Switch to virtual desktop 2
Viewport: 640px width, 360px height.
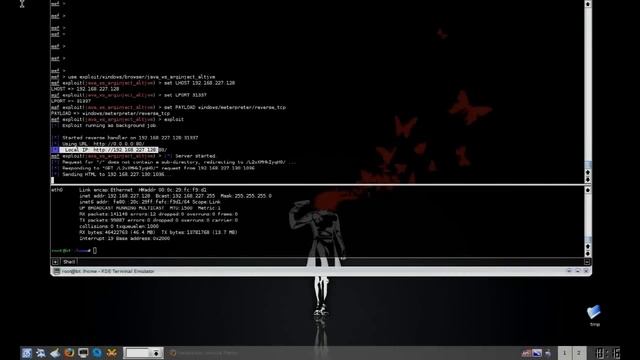point(578,353)
